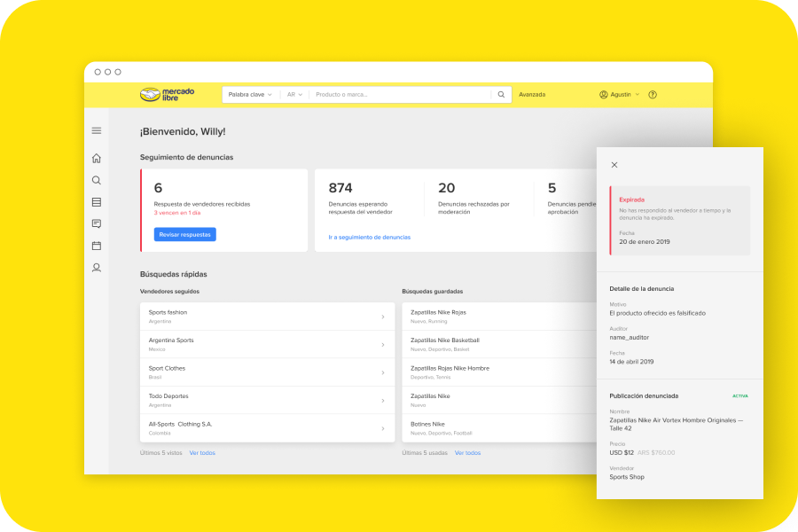Open the search icon in sidebar
The width and height of the screenshot is (798, 532).
click(x=97, y=180)
